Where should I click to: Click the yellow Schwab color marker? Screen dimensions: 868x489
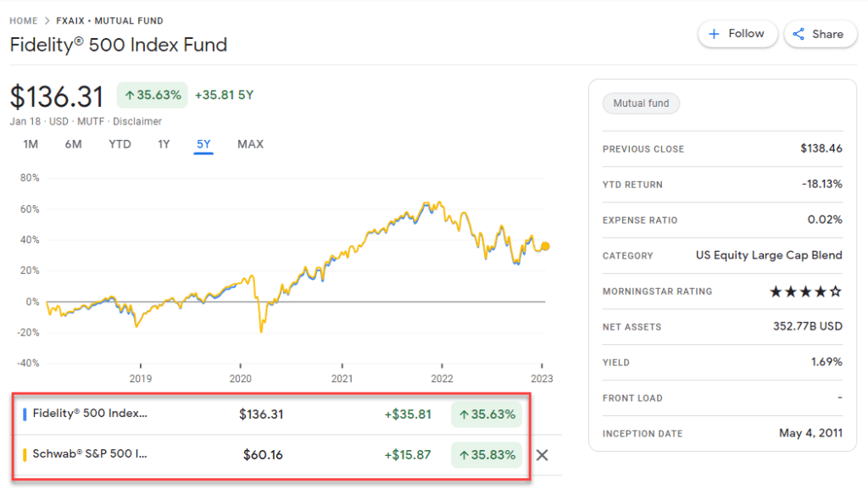click(x=25, y=455)
